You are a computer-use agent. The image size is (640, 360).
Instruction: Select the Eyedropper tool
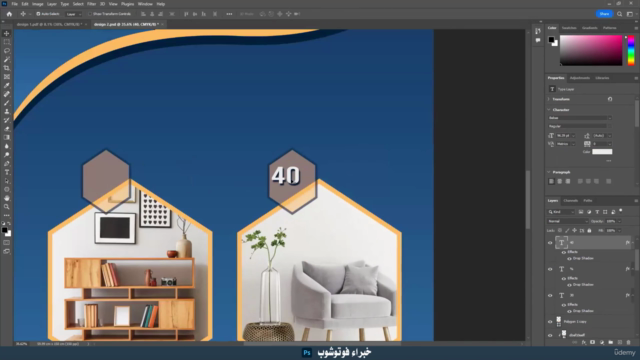(x=7, y=85)
